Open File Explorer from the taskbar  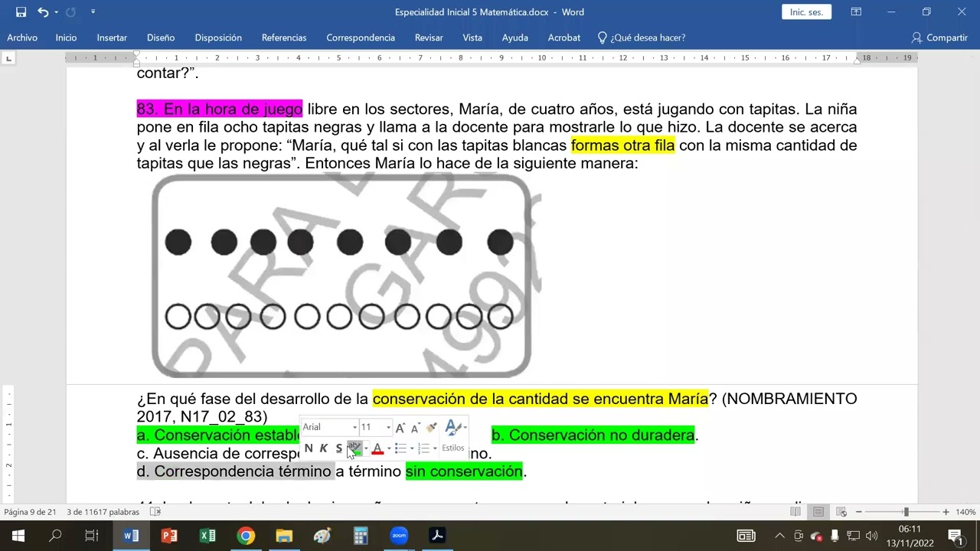[284, 536]
